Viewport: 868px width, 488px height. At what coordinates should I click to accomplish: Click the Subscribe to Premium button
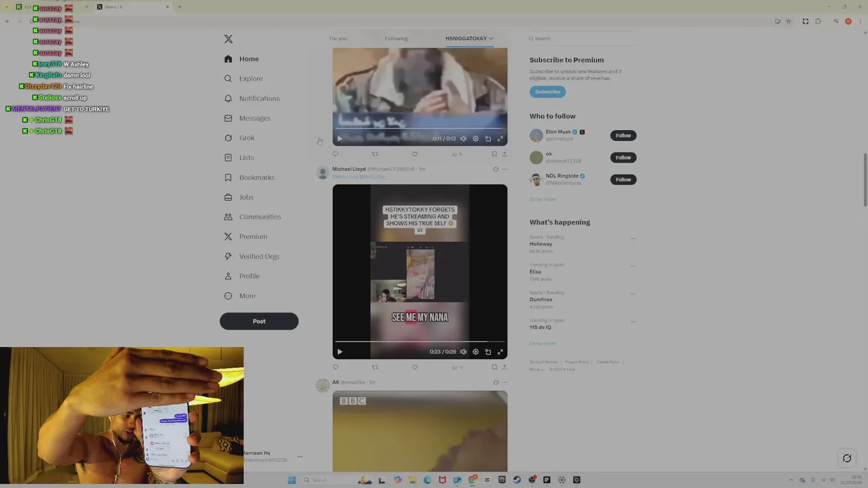(547, 91)
